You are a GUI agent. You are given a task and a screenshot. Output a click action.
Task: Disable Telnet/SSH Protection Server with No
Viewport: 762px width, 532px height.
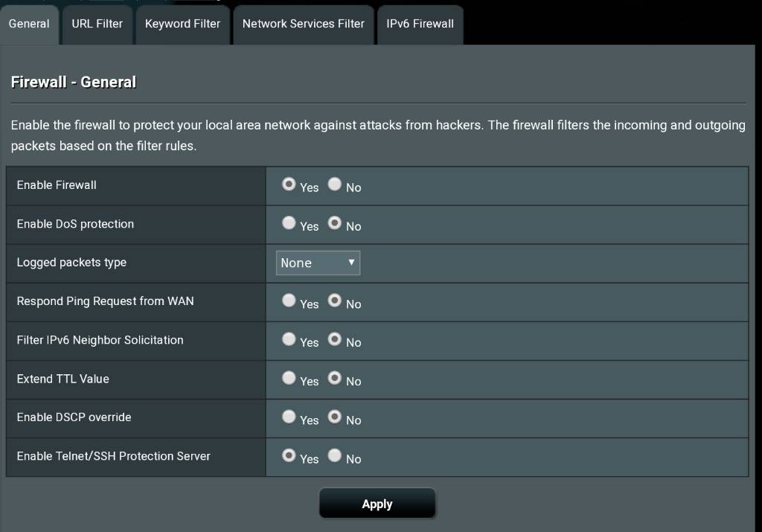pos(335,455)
